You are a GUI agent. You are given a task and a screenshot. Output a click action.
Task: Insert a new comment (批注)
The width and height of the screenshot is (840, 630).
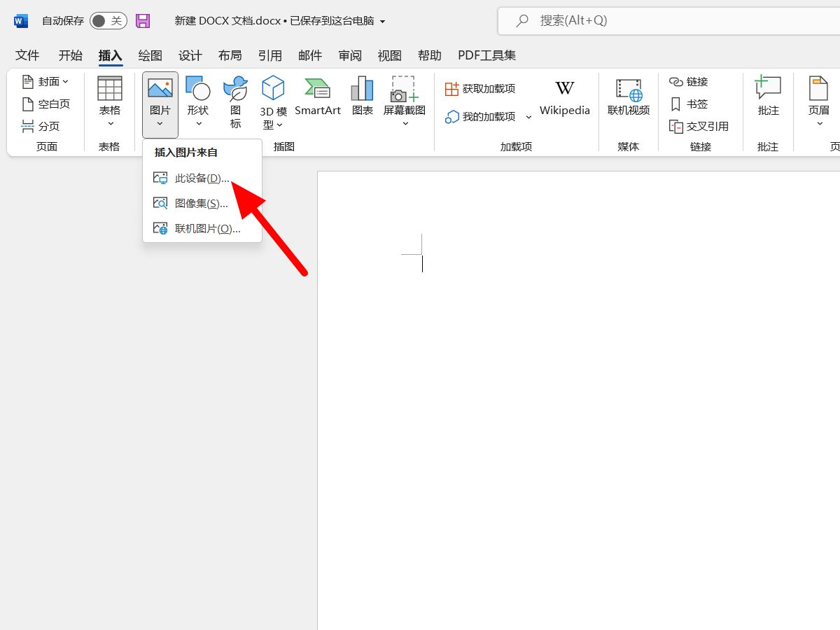[x=767, y=101]
